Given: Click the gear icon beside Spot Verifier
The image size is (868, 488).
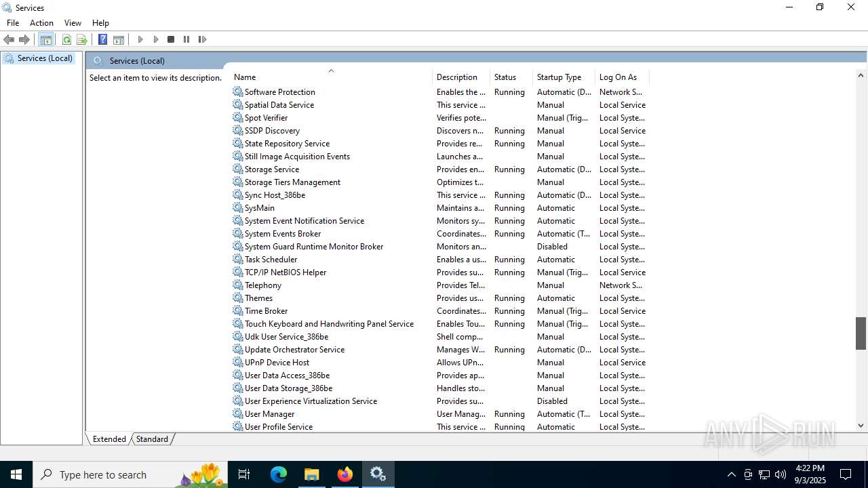Looking at the screenshot, I should click(237, 118).
